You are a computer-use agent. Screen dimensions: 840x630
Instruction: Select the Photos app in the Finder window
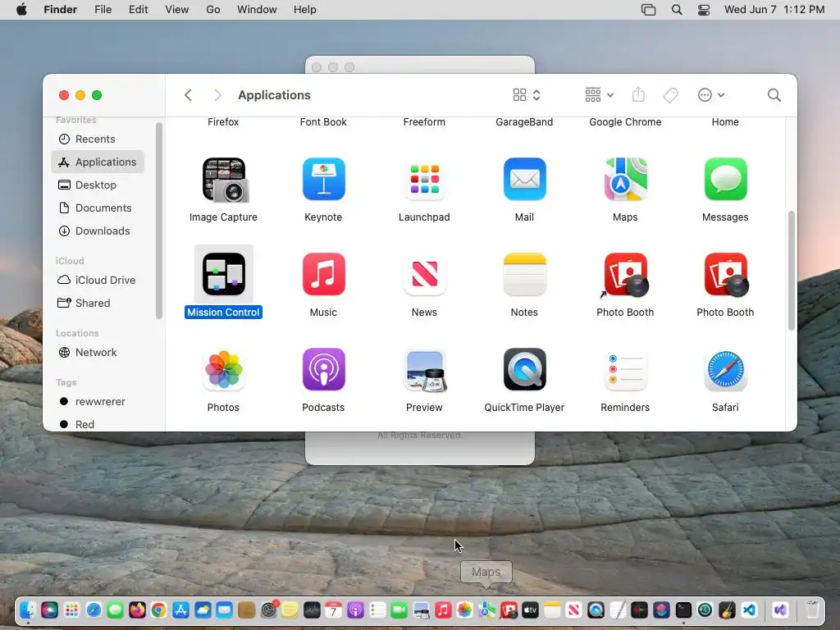point(224,370)
